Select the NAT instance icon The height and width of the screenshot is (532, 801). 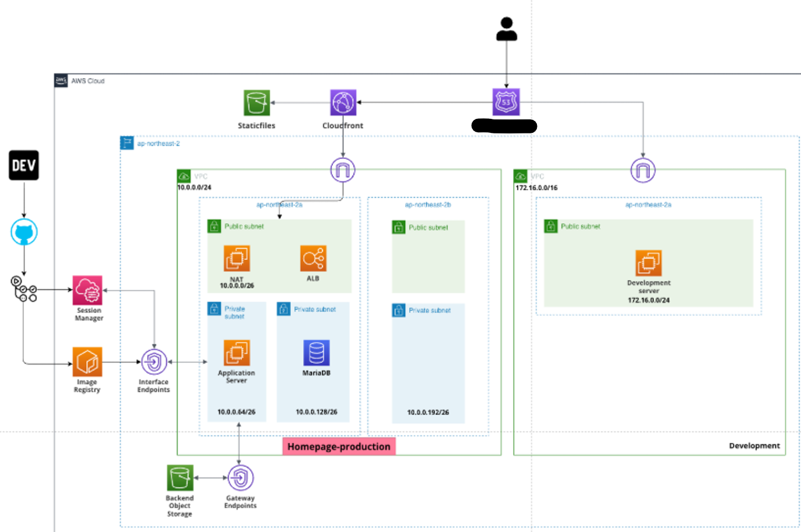coord(237,258)
